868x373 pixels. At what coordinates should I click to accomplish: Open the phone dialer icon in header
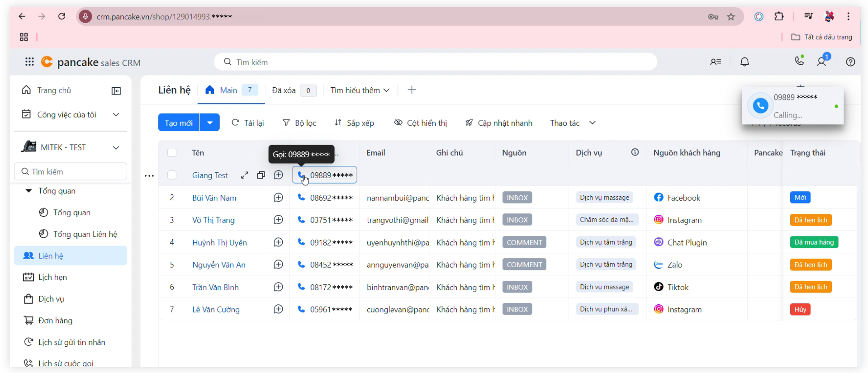799,61
